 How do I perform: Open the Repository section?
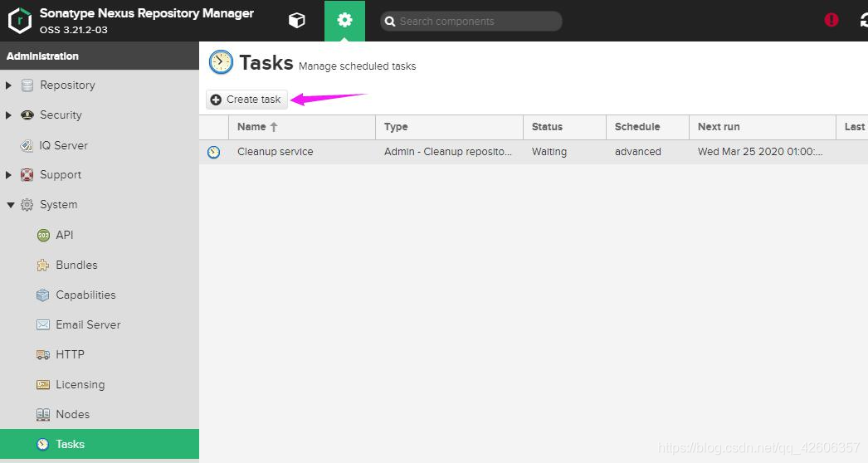(x=67, y=85)
